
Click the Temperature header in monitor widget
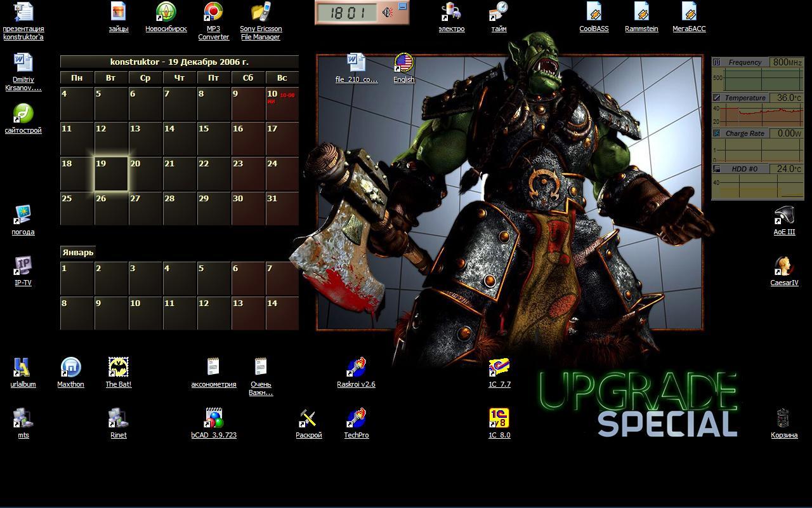[x=745, y=98]
